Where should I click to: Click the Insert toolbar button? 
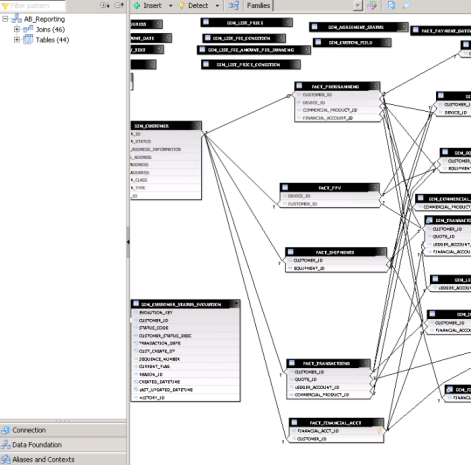[x=147, y=5]
